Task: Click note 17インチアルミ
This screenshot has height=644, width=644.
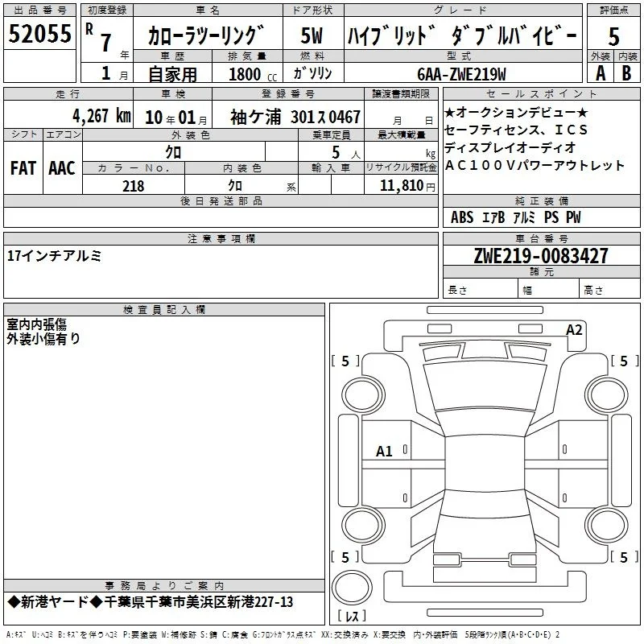Action: [54, 256]
